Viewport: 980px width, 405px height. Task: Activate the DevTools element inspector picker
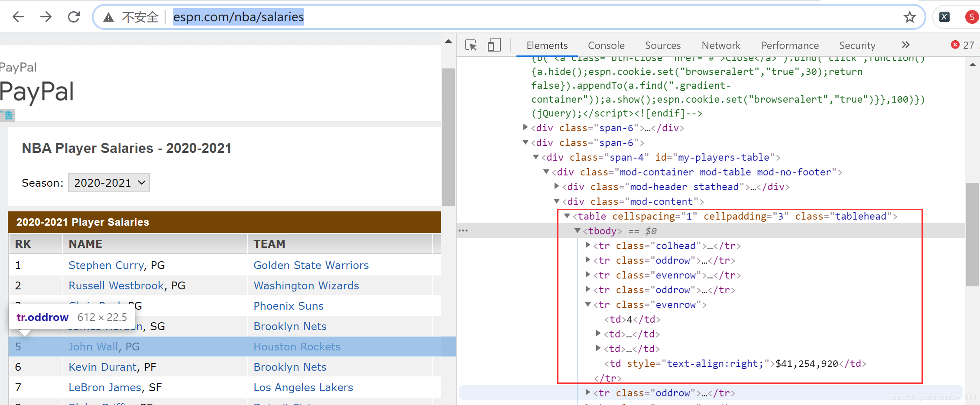[x=471, y=45]
